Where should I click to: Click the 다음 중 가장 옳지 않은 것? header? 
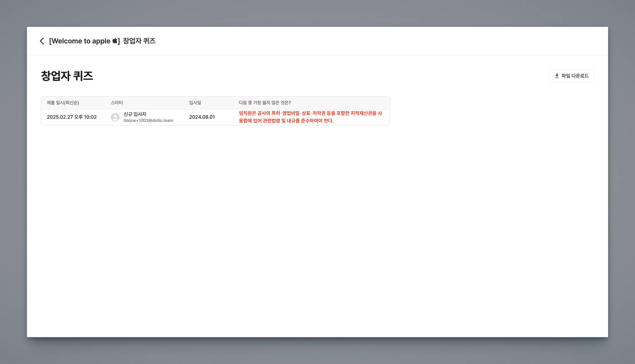(264, 103)
